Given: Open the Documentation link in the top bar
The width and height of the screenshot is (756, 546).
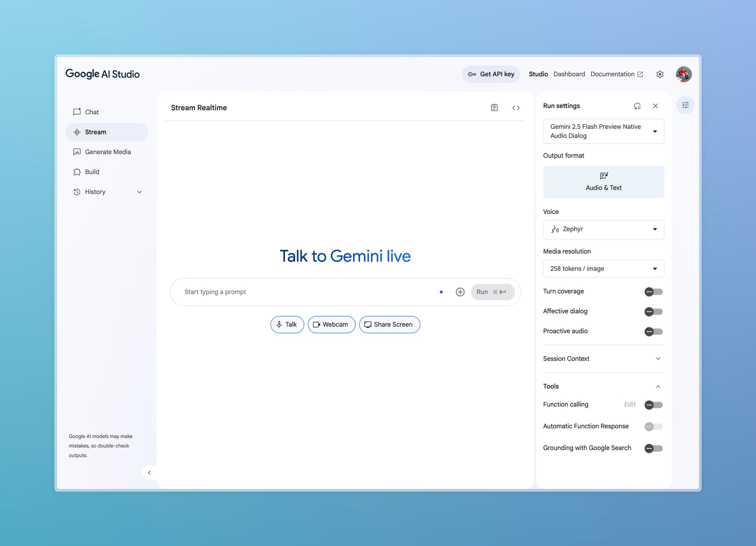Looking at the screenshot, I should coord(613,74).
